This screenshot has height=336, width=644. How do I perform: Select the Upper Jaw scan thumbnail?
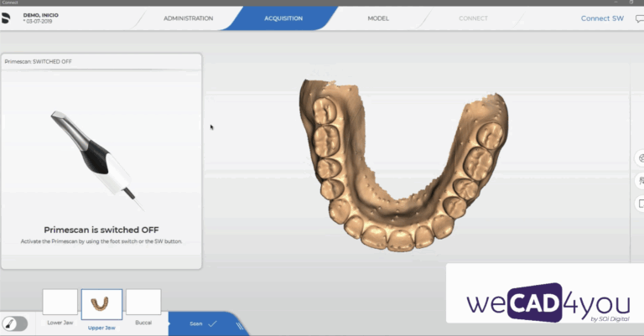(101, 302)
